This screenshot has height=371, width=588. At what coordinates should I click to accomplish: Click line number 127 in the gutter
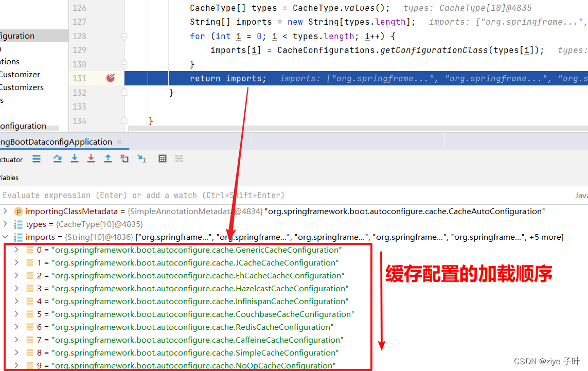tap(79, 22)
